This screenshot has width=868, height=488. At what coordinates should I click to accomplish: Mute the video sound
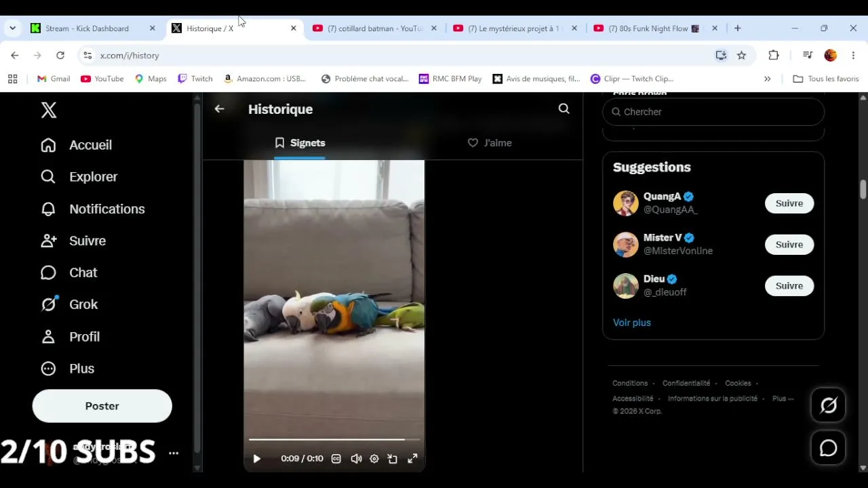click(x=356, y=459)
